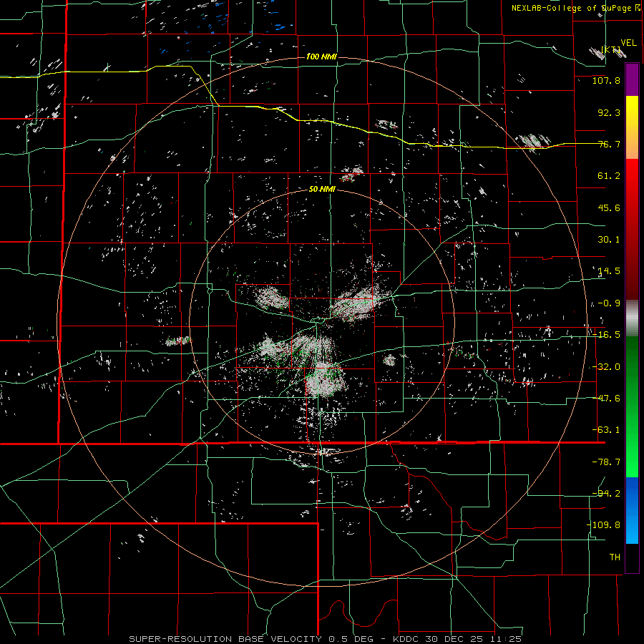The width and height of the screenshot is (644, 644).
Task: Click the TH label on the scale
Action: click(x=615, y=557)
